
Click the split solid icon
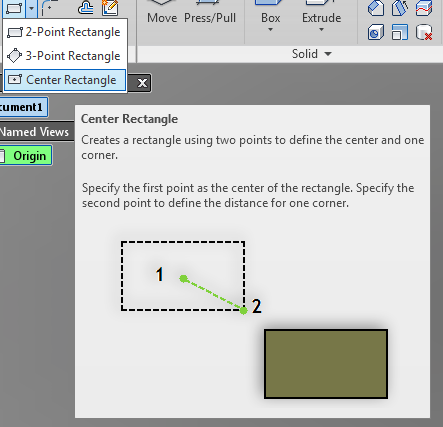[x=424, y=8]
